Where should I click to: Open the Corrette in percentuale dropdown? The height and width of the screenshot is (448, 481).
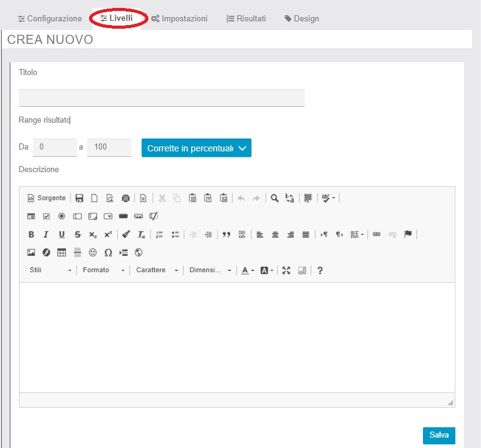click(196, 148)
